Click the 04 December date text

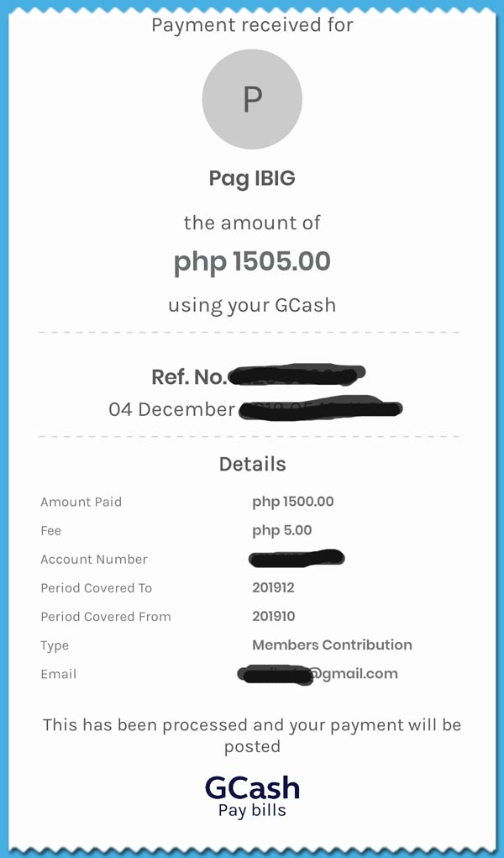pyautogui.click(x=172, y=409)
